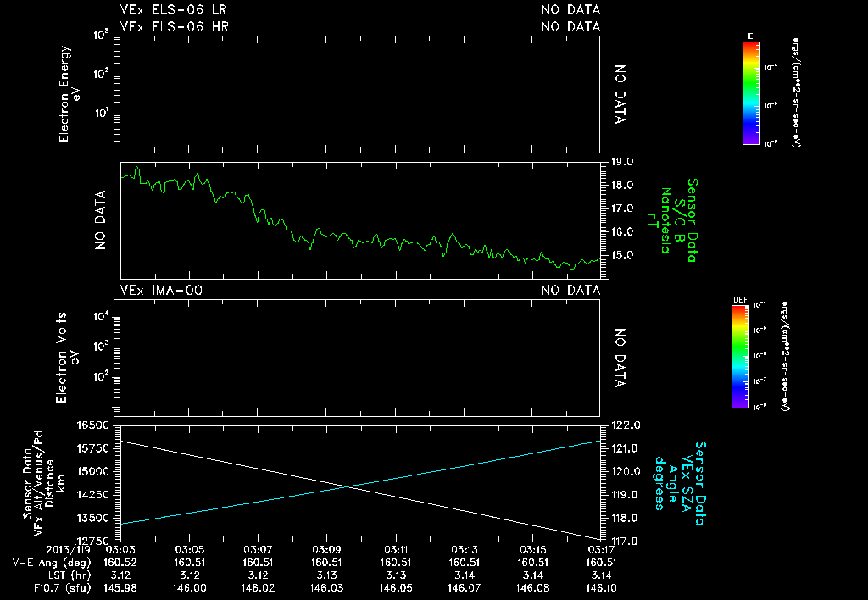Viewport: 868px width, 600px height.
Task: Click the 03:05 time axis label
Action: point(189,550)
